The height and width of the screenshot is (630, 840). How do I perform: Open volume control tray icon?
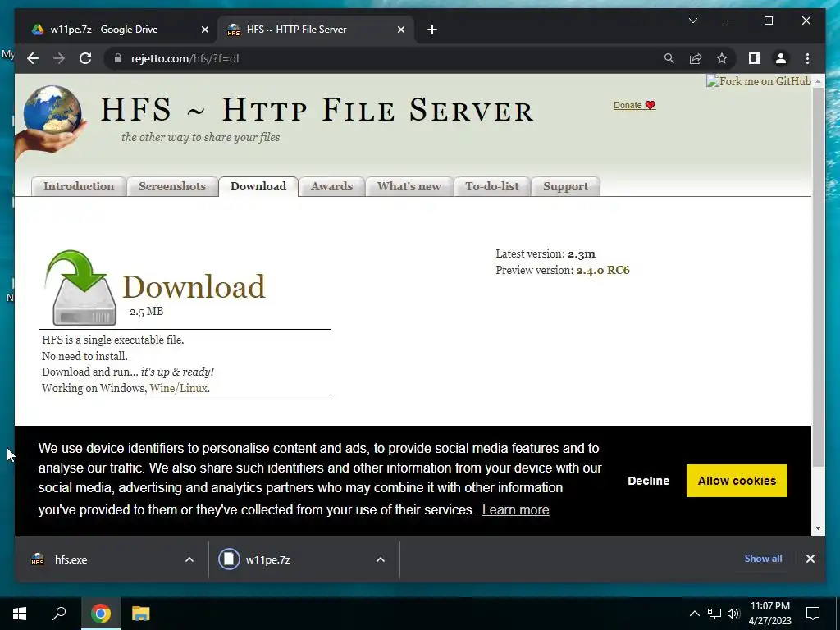coord(733,614)
